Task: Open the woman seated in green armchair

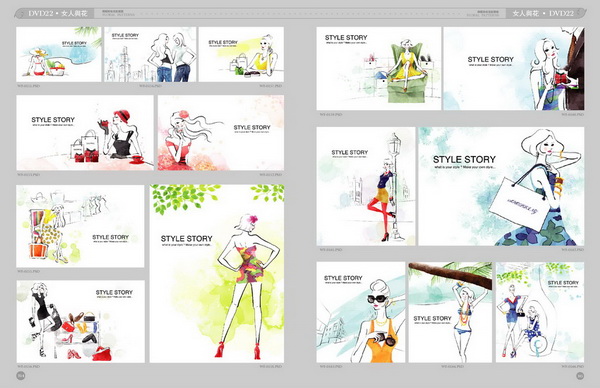Action: click(x=378, y=68)
